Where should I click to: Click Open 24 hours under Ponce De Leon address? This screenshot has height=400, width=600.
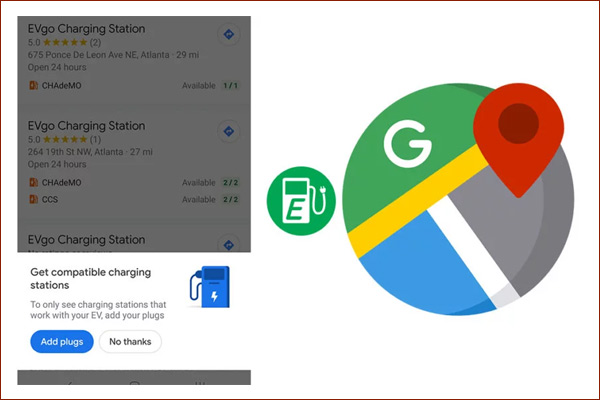click(x=57, y=67)
